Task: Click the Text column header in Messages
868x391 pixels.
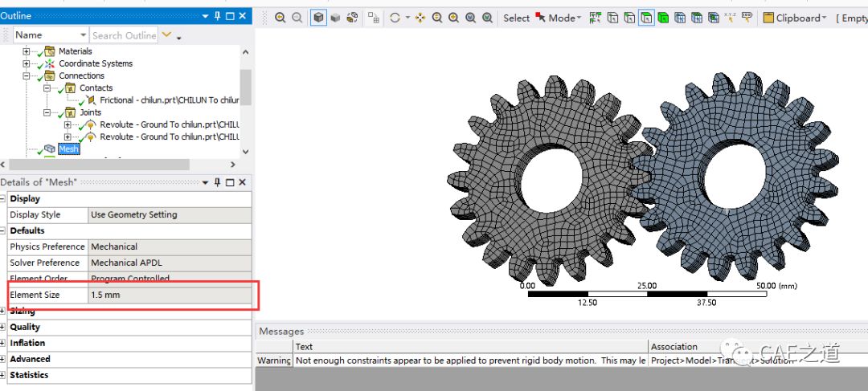Action: pyautogui.click(x=470, y=347)
